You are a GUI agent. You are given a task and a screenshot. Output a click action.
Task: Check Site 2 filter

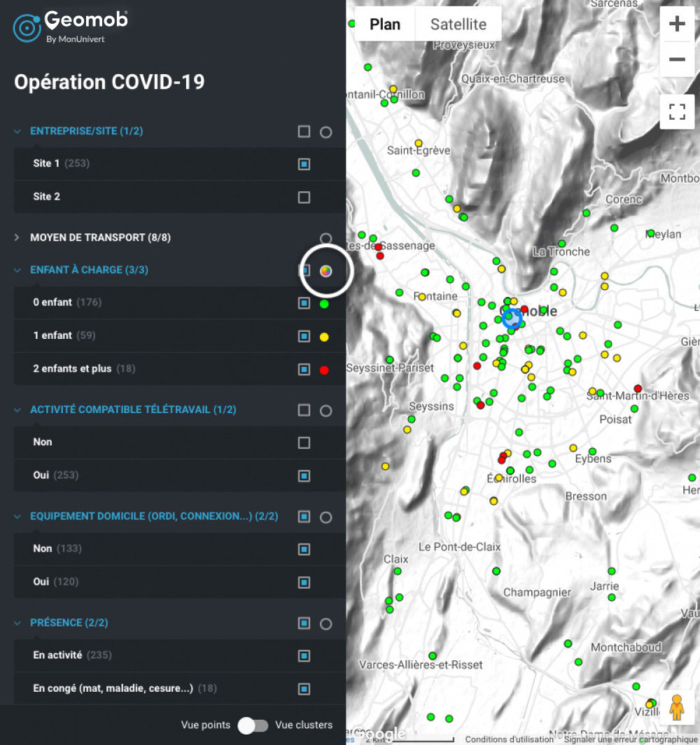pos(304,197)
